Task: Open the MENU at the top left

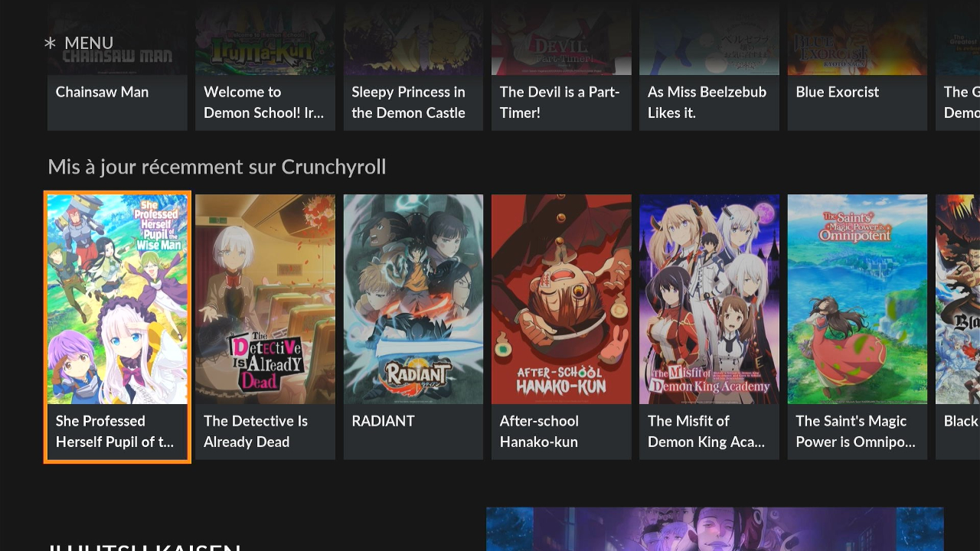Action: click(x=90, y=43)
